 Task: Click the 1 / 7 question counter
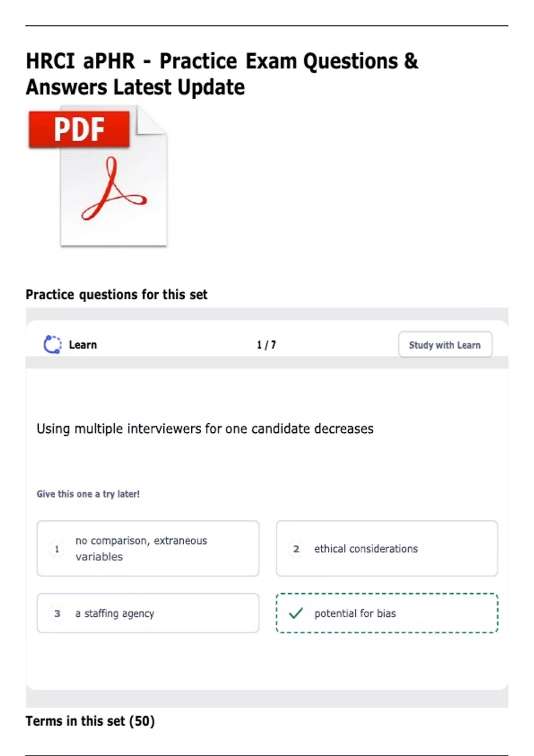tap(266, 345)
